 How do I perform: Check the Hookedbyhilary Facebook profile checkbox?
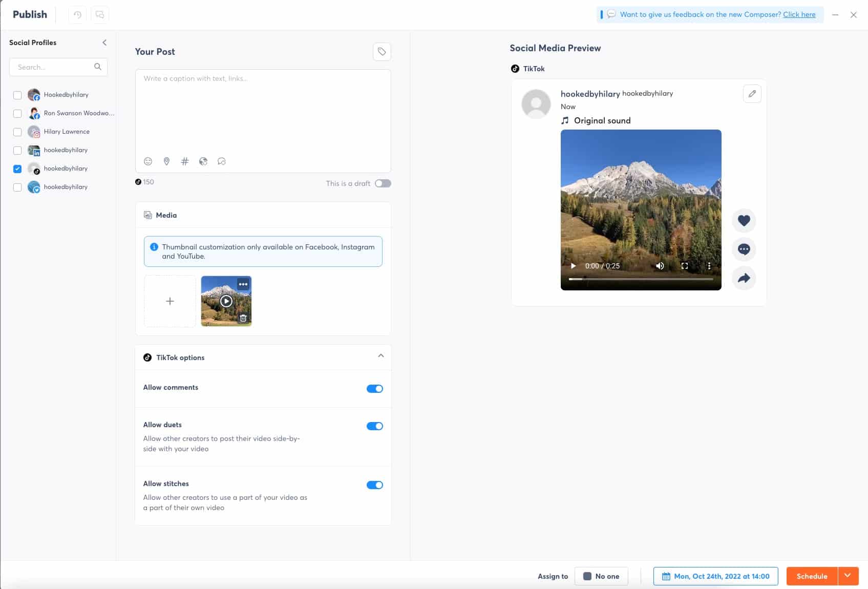[x=17, y=95]
